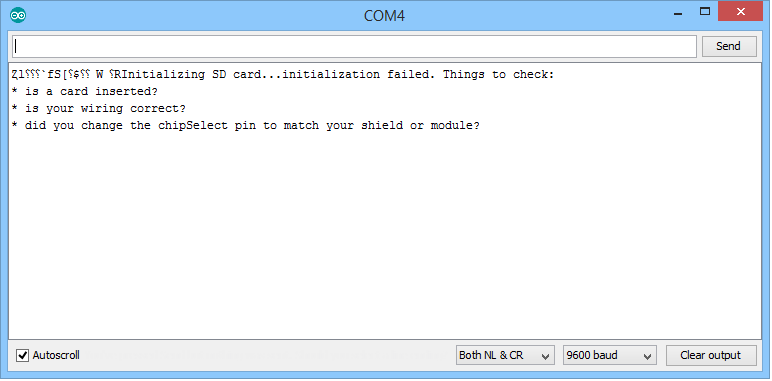Maximize the COM4 serial monitor window
The height and width of the screenshot is (381, 772).
pos(705,12)
